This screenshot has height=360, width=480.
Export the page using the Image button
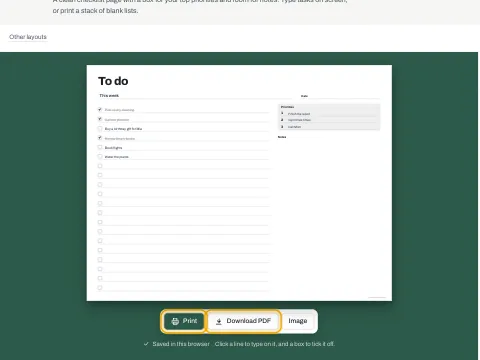pos(298,321)
